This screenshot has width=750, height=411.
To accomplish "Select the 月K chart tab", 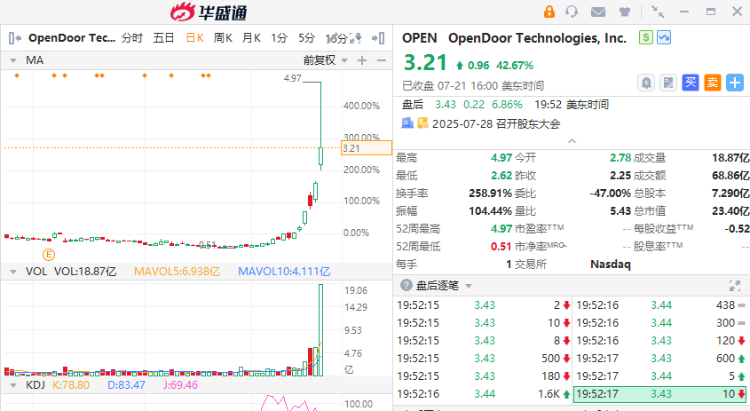I will coord(251,38).
